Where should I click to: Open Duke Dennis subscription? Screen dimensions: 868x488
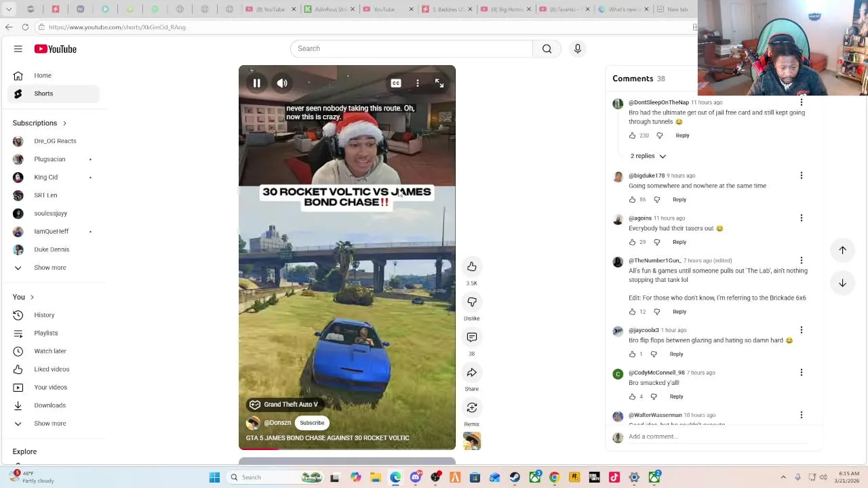click(x=54, y=249)
